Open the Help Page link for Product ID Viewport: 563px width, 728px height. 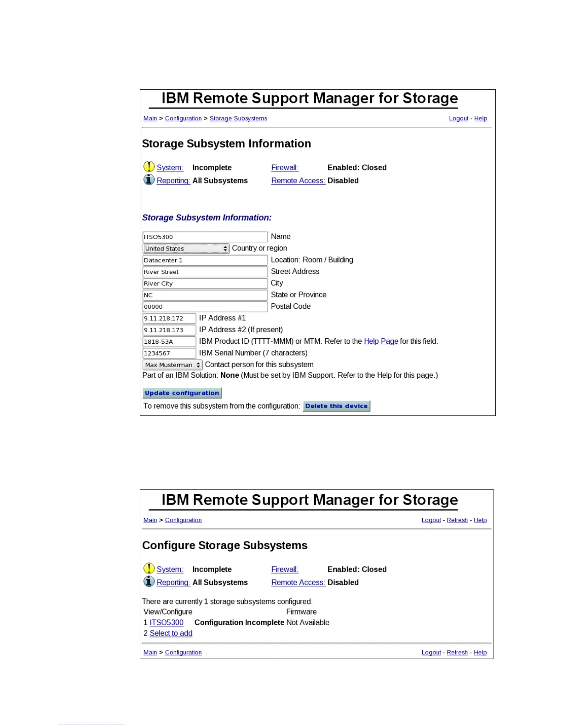coord(381,341)
